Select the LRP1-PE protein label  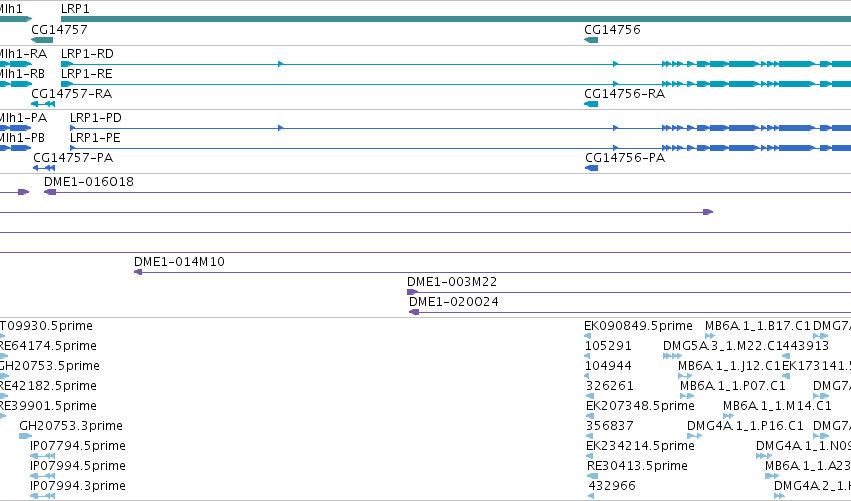click(x=95, y=138)
